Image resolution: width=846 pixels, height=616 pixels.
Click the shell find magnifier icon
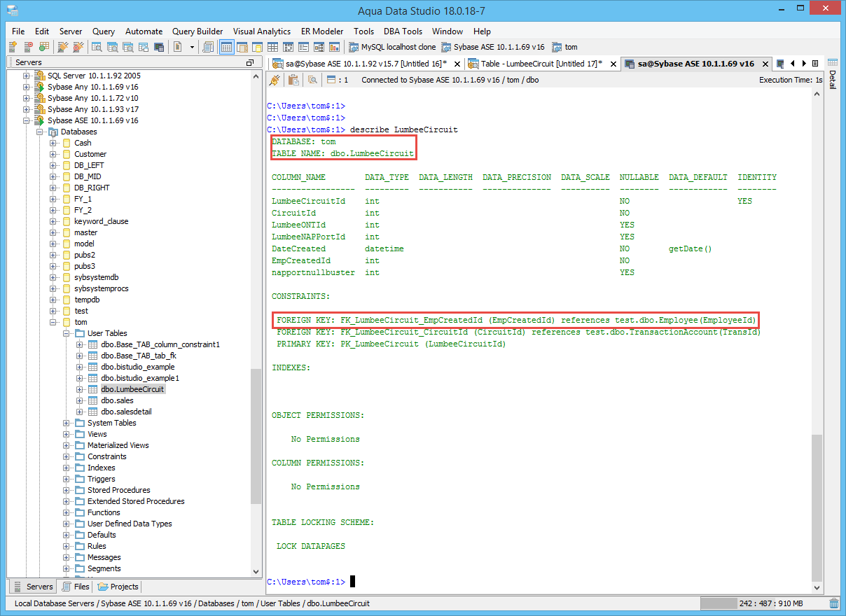click(312, 80)
